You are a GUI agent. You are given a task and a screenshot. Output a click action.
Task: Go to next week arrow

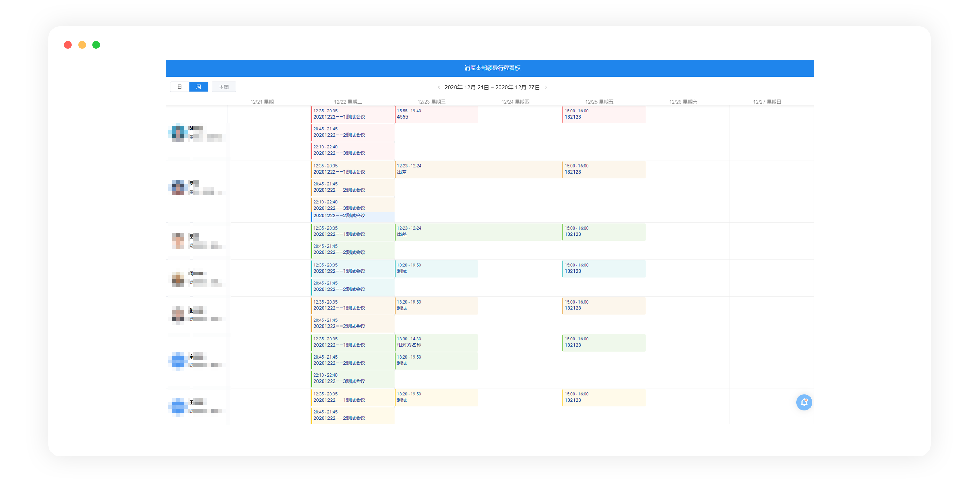pyautogui.click(x=546, y=87)
